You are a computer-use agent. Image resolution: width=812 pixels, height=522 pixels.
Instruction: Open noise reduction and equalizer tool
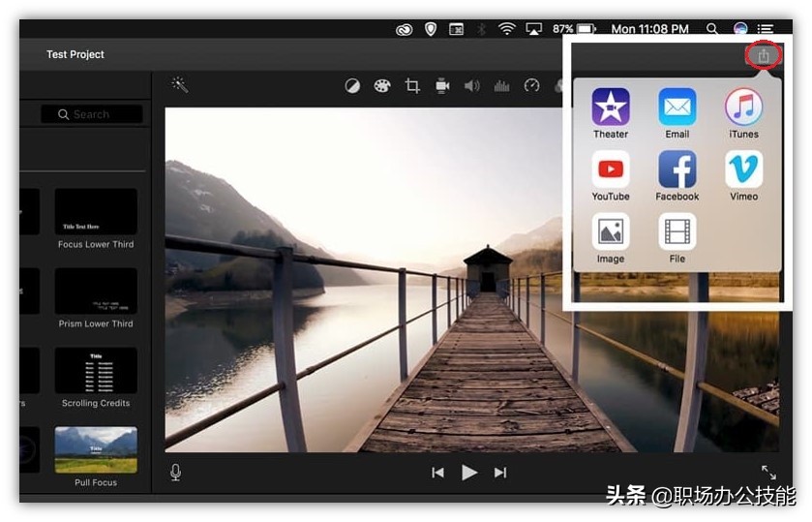[x=501, y=85]
